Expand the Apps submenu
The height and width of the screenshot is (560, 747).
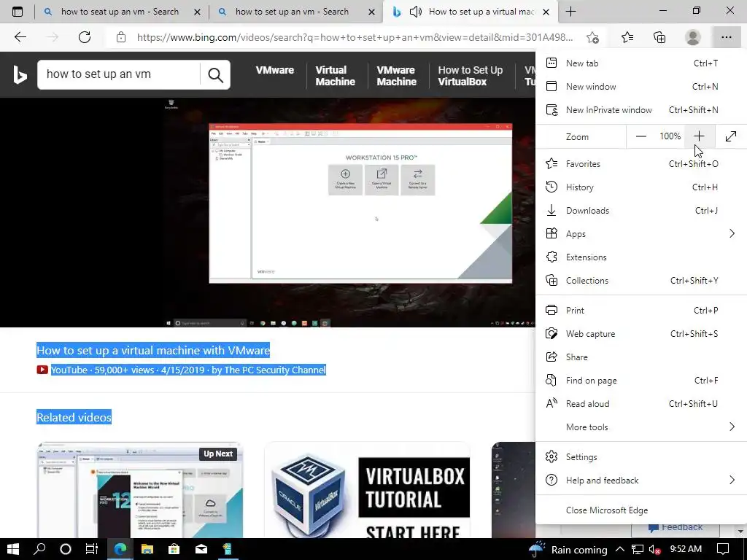(641, 234)
